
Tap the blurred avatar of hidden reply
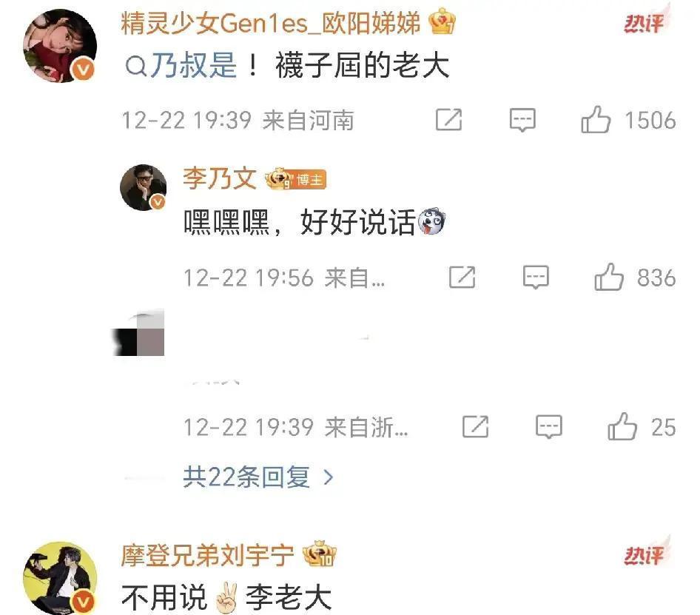(x=138, y=332)
